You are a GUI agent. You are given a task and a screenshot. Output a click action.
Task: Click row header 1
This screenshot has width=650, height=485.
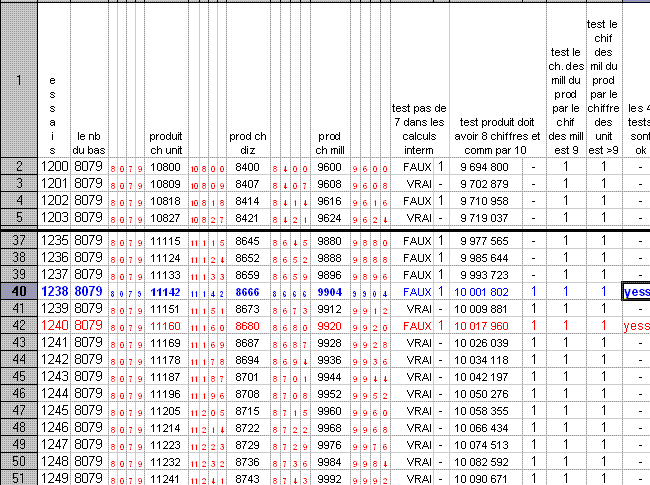[x=18, y=78]
